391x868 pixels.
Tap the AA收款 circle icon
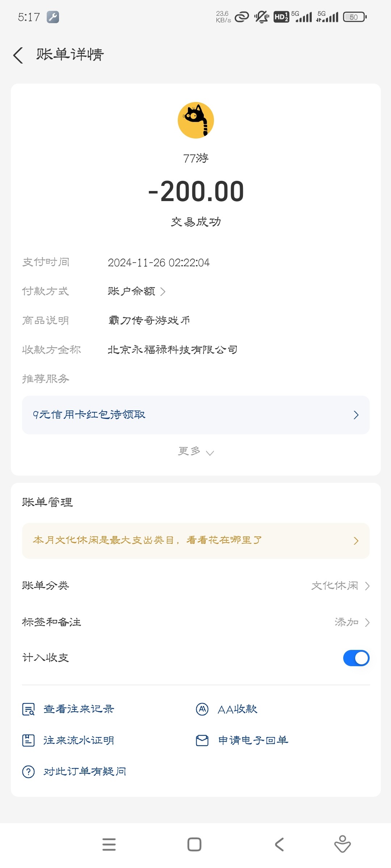202,709
